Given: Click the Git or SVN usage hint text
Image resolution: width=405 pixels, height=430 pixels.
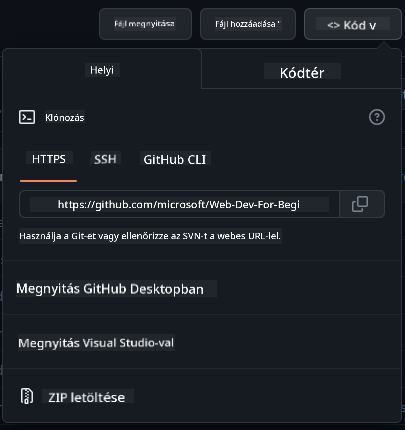Looking at the screenshot, I should point(150,236).
